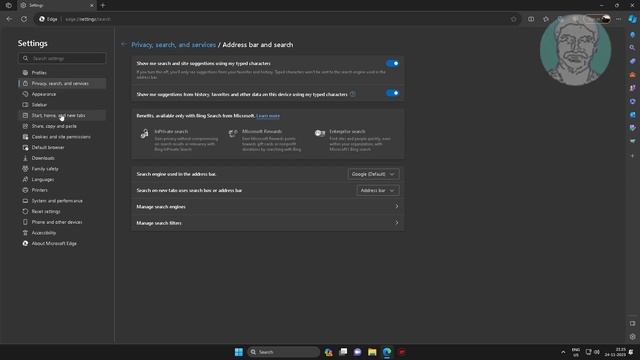The height and width of the screenshot is (360, 640).
Task: Open Settings and more ellipsis menu
Action: 618,19
